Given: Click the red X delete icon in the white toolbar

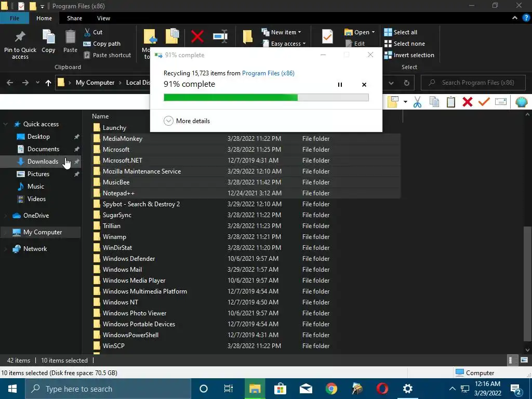Looking at the screenshot, I should coord(468,102).
